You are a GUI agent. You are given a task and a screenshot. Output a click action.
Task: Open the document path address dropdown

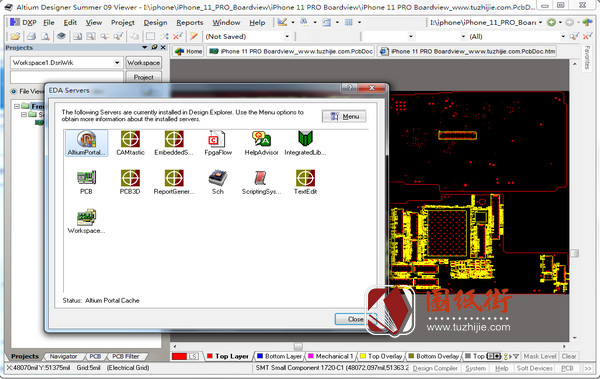tap(540, 23)
